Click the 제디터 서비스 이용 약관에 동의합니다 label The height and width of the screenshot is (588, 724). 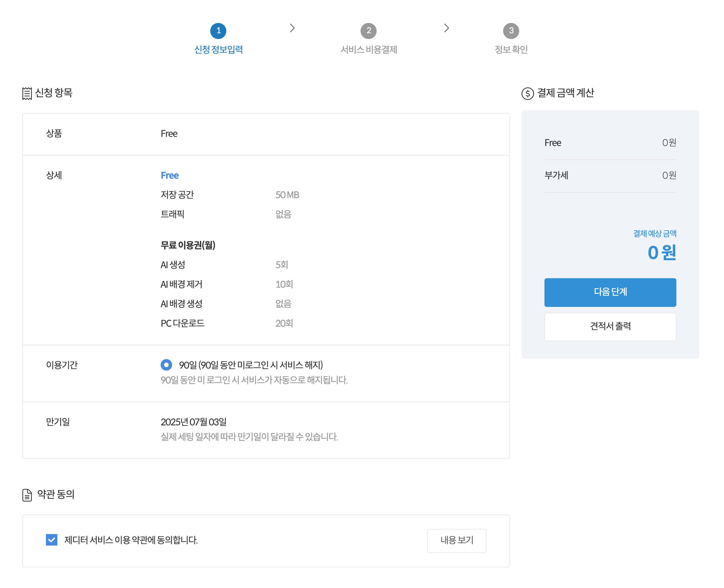(x=131, y=540)
